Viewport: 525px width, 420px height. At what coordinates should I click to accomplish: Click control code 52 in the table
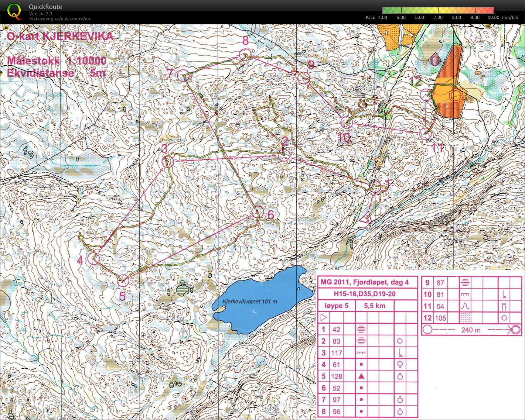point(336,388)
